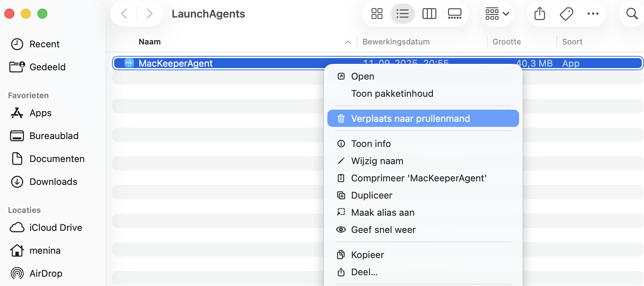Click the Share toolbar icon
The image size is (644, 286).
540,14
